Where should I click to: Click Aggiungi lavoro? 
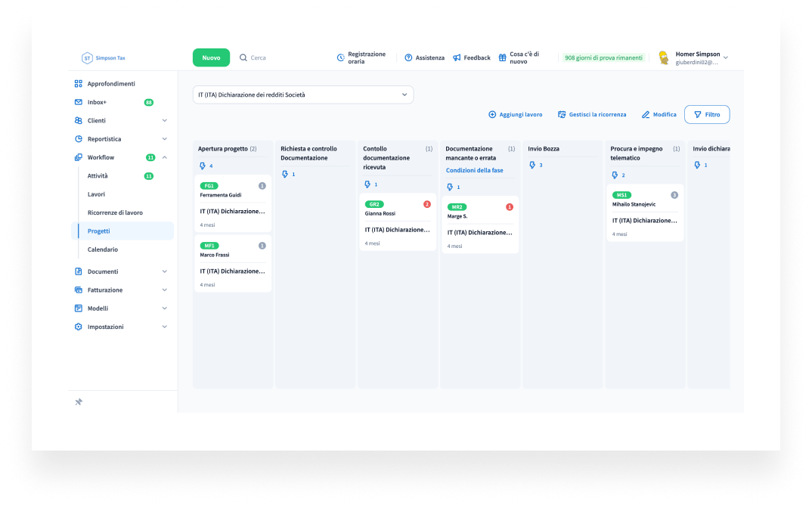(x=516, y=115)
